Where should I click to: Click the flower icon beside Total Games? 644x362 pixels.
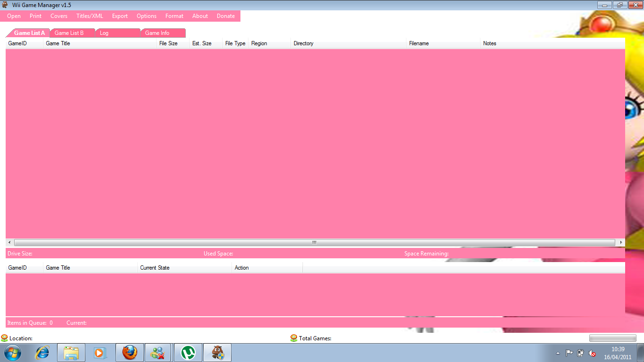(x=294, y=338)
